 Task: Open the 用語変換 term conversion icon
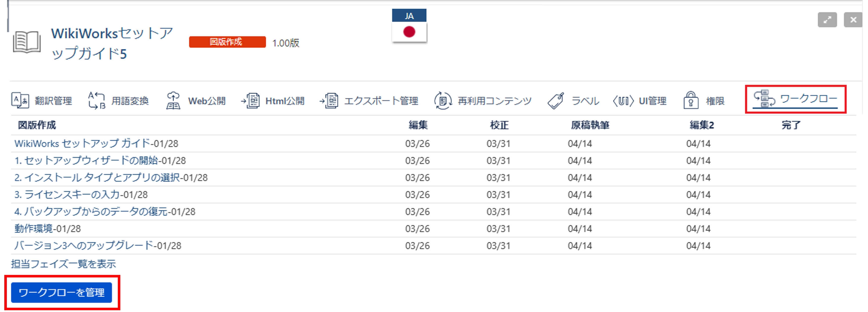96,100
